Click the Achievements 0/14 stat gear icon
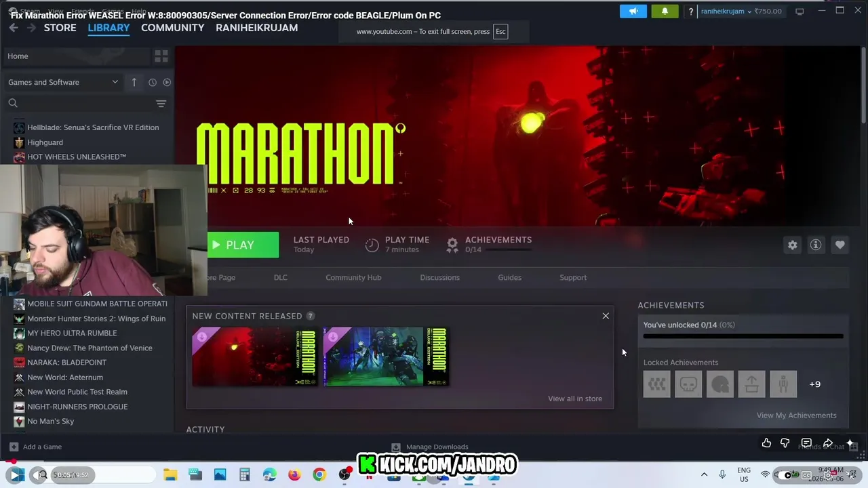This screenshot has height=488, width=868. (452, 245)
